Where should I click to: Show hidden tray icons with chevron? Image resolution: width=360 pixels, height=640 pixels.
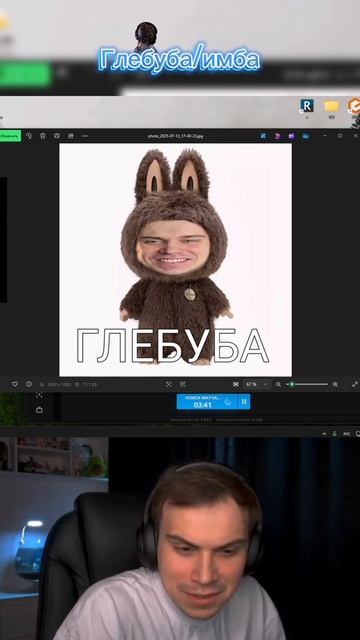[x=324, y=434]
